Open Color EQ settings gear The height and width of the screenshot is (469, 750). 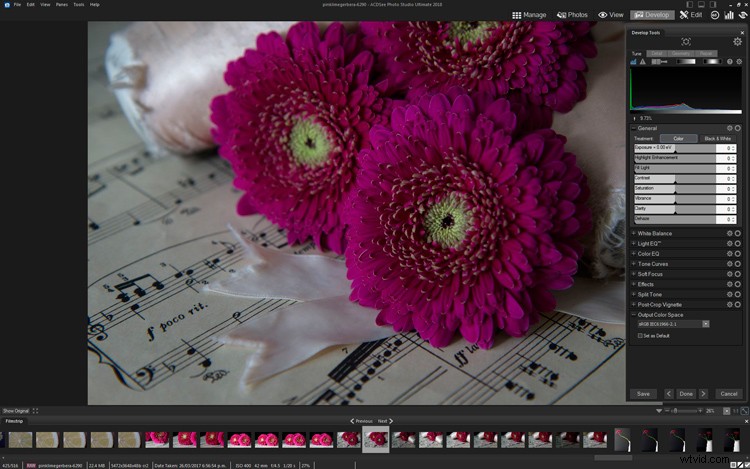pos(729,254)
